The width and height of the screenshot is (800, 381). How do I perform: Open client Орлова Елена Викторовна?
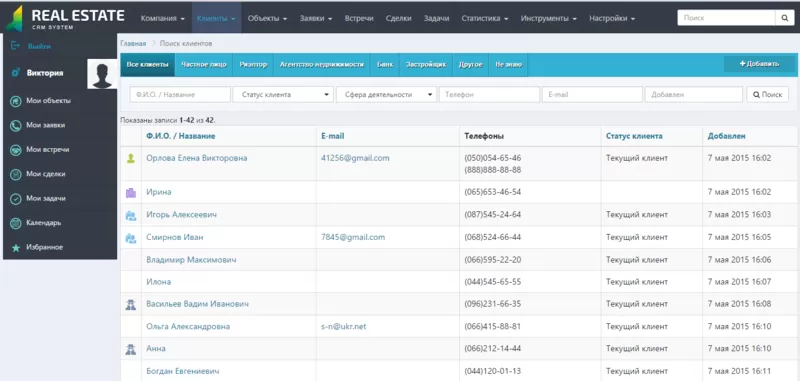tap(196, 158)
